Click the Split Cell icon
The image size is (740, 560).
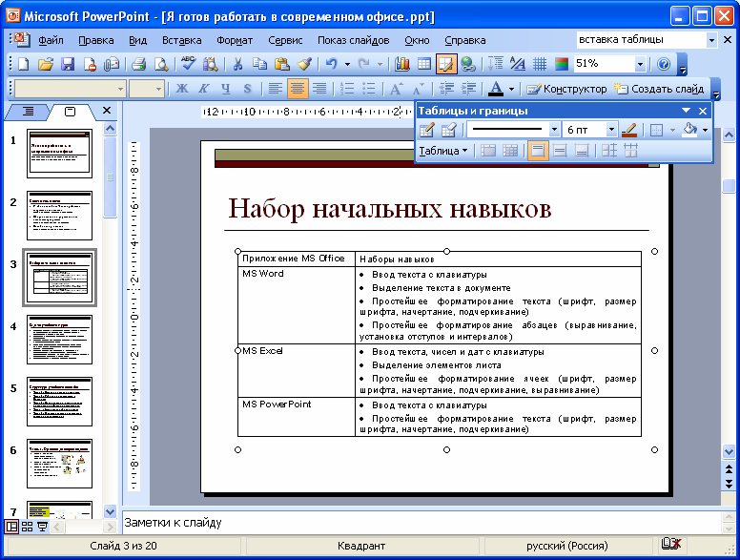point(510,151)
